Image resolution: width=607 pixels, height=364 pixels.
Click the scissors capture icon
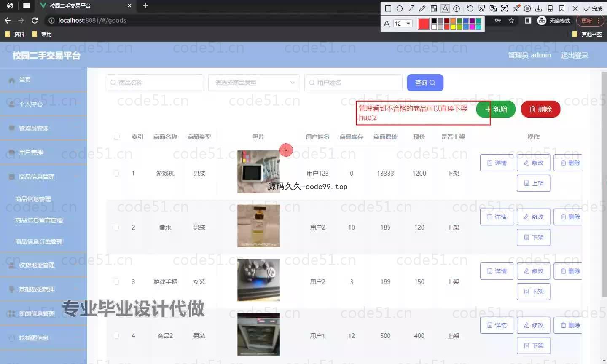tap(481, 8)
